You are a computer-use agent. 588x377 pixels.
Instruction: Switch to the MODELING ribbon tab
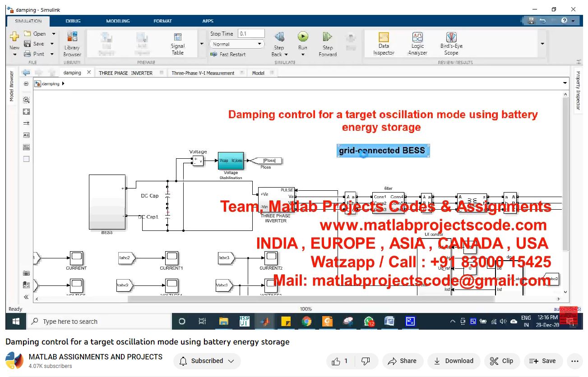tap(118, 21)
